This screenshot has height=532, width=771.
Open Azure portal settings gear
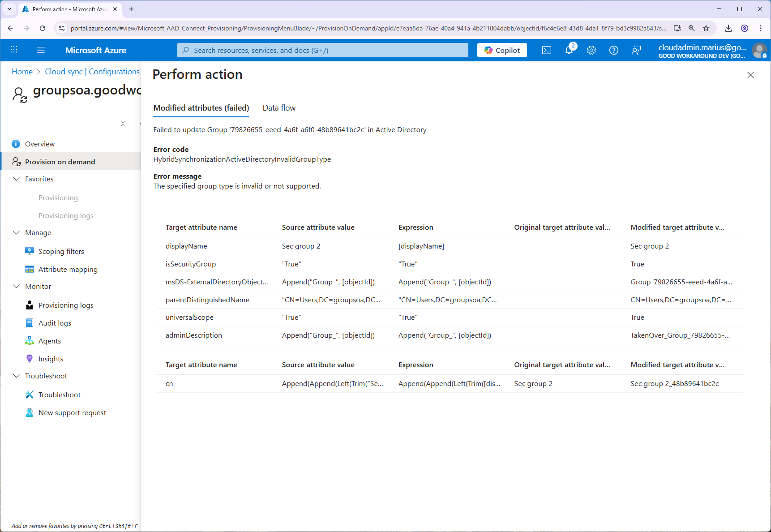pyautogui.click(x=591, y=50)
